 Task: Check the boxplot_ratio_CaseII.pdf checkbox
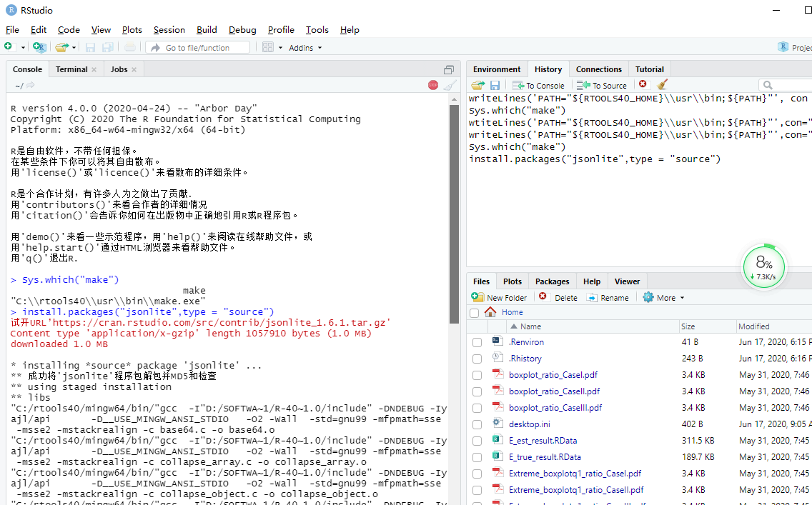tap(477, 391)
